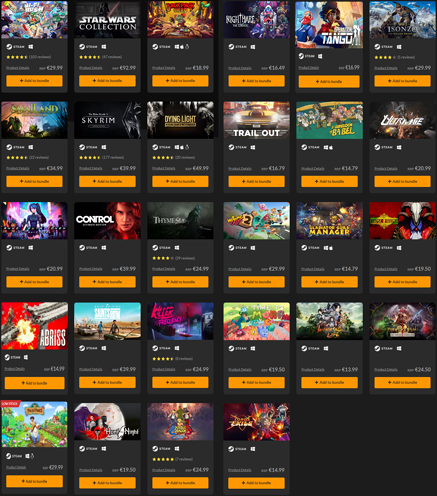Click Windows platform icon under Skyrim
Image resolution: width=437 pixels, height=496 pixels.
pyautogui.click(x=104, y=147)
